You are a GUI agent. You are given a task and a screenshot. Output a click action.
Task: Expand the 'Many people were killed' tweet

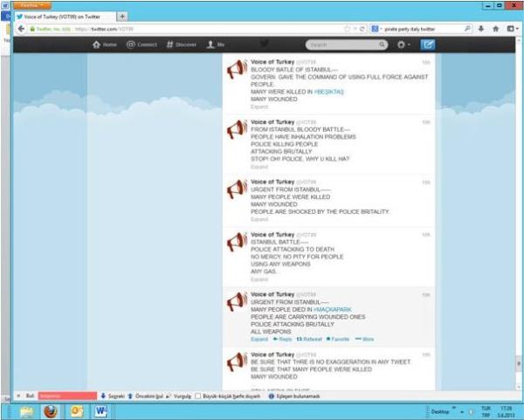point(259,219)
